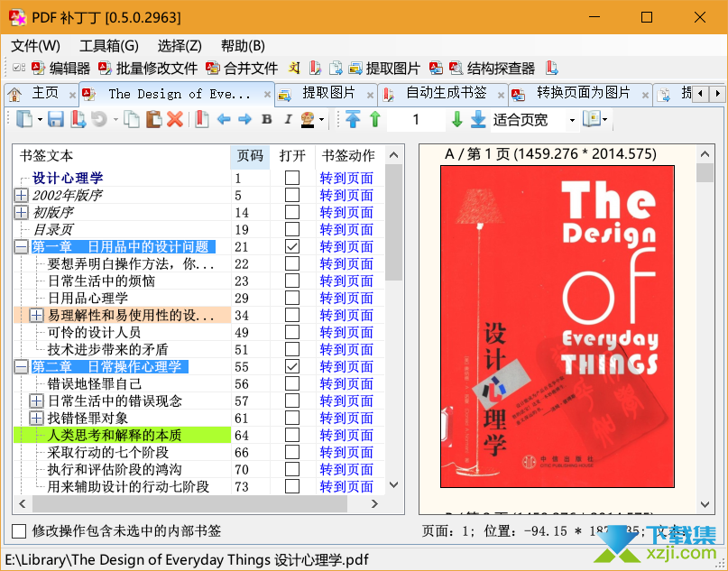Screen dimensions: 728x571
Task: Click the 提取图片 toolbar button
Action: click(x=384, y=69)
